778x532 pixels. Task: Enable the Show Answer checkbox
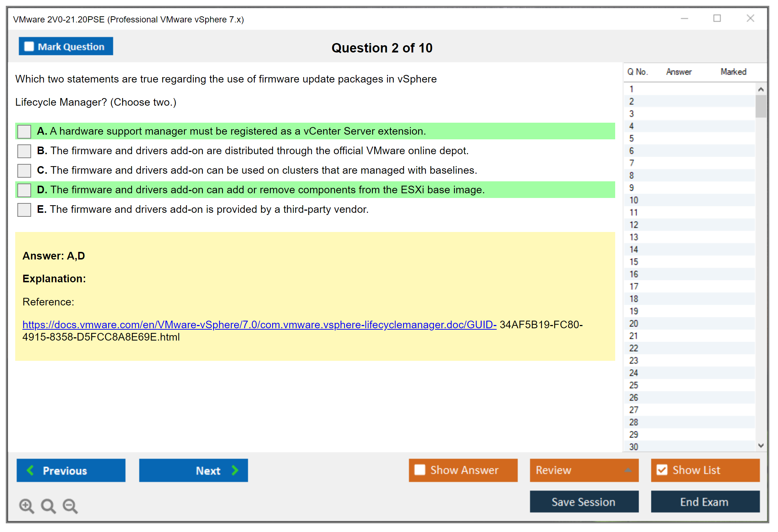[420, 470]
